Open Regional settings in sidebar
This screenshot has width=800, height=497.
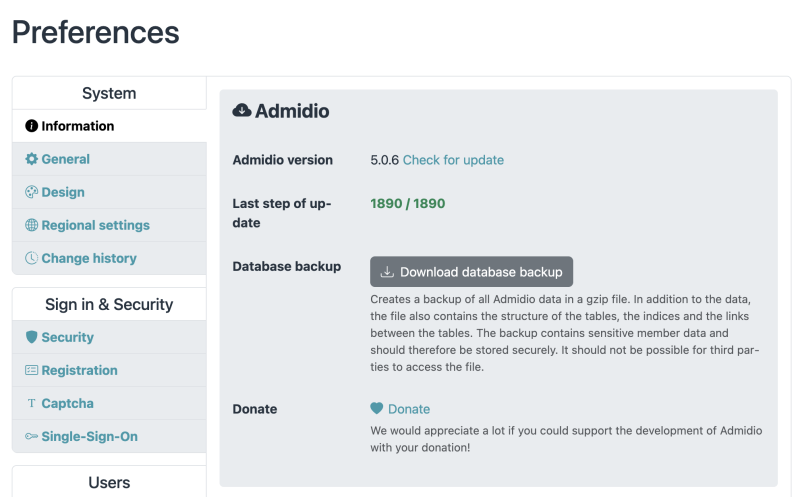pos(95,225)
